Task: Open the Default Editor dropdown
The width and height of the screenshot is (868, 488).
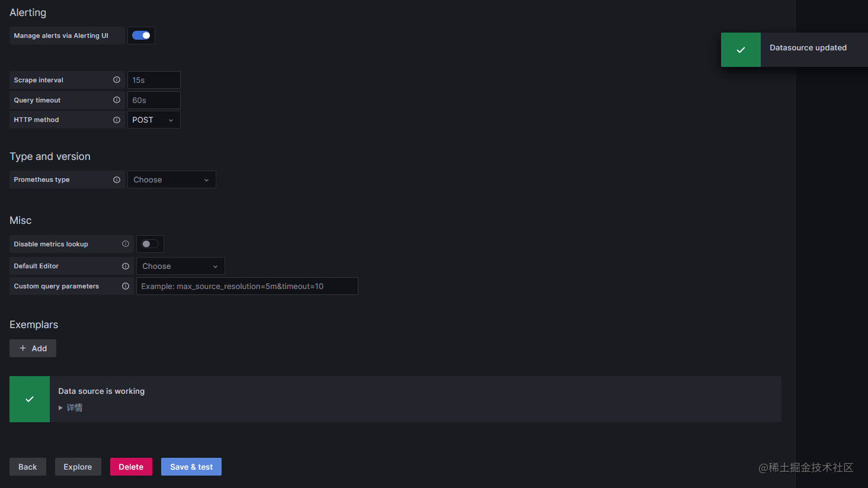Action: click(180, 266)
